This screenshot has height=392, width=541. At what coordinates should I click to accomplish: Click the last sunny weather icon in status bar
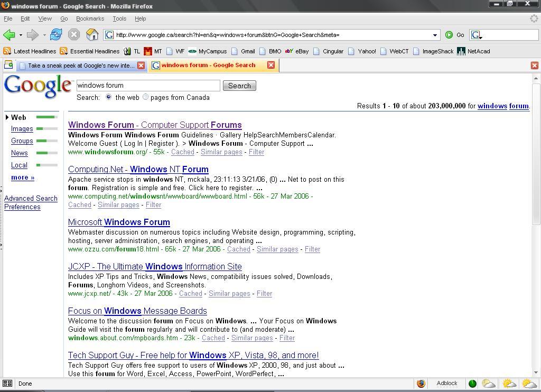(x=529, y=384)
